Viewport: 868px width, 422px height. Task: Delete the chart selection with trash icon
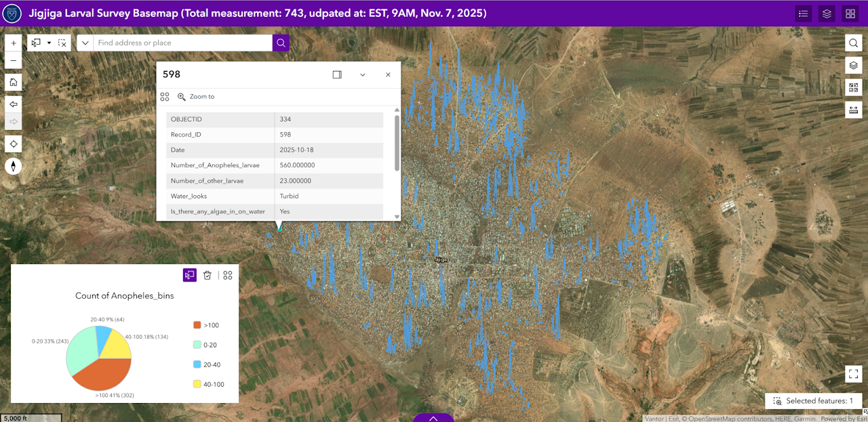208,275
